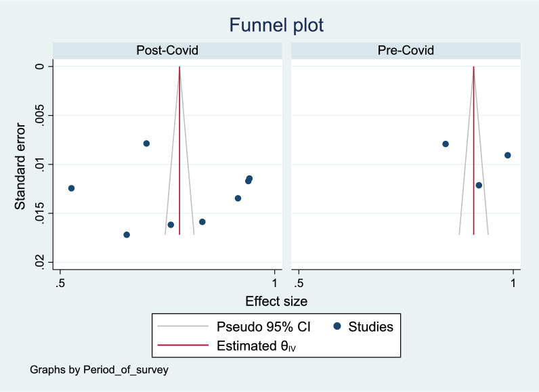This screenshot has height=392, width=539.
Task: Click the lowest Pre-Covid study point
Action: (479, 186)
